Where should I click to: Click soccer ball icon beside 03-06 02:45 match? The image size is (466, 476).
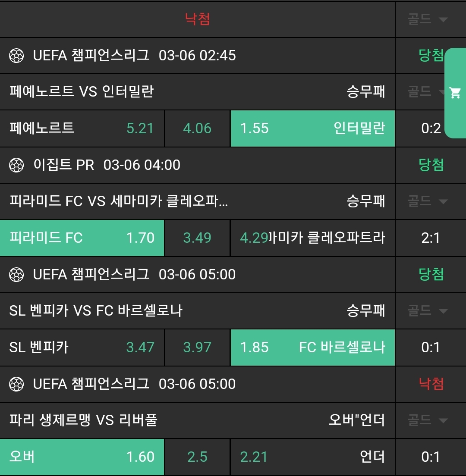click(x=16, y=55)
